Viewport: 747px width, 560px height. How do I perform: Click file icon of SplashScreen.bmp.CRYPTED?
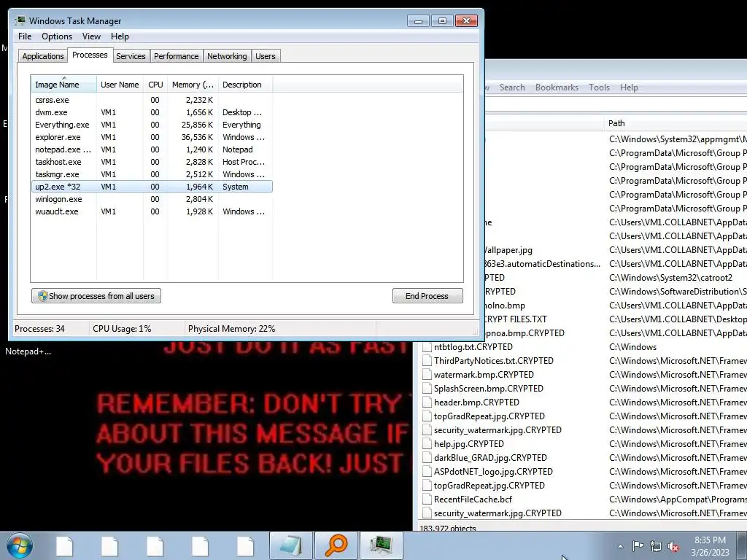click(x=427, y=388)
